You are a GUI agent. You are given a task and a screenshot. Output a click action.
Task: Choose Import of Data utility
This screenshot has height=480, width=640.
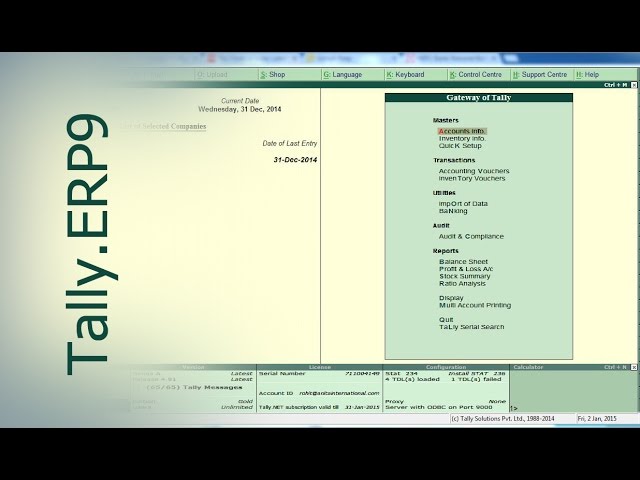pyautogui.click(x=463, y=204)
